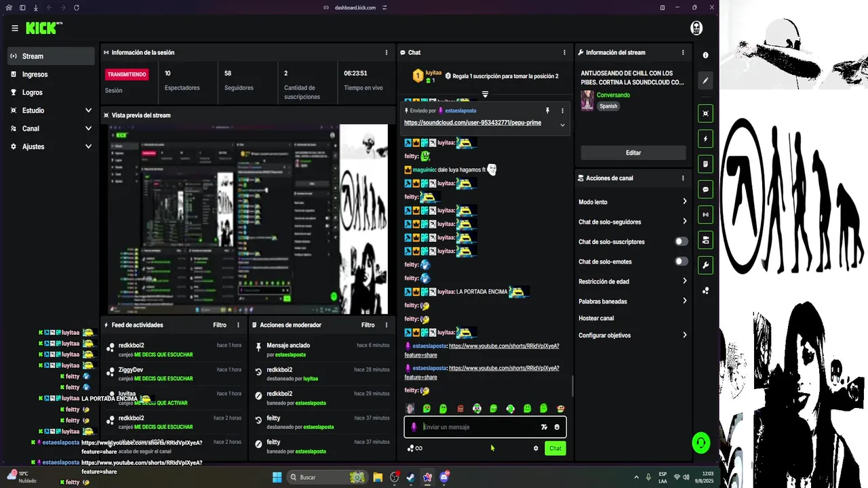The height and width of the screenshot is (488, 868).
Task: Click text formatting icon in chat input
Action: click(x=544, y=427)
